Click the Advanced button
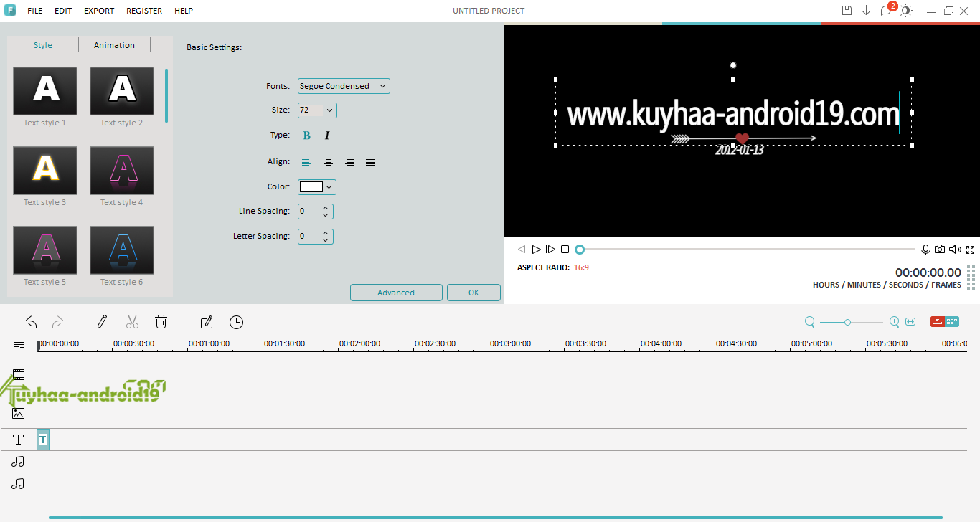Screen dimensions: 980x522 tap(396, 293)
